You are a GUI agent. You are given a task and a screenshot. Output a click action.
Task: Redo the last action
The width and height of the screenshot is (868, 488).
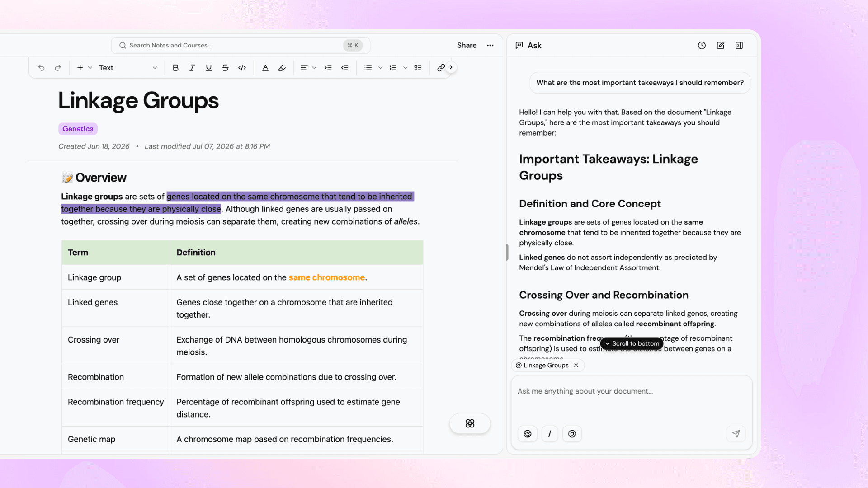click(x=58, y=68)
